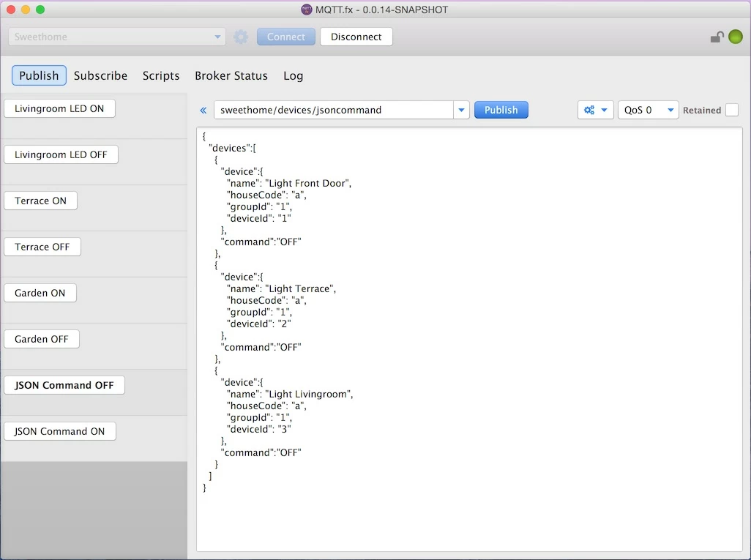Select Terrace OFF preset
Screen dimensions: 751x560
42,247
